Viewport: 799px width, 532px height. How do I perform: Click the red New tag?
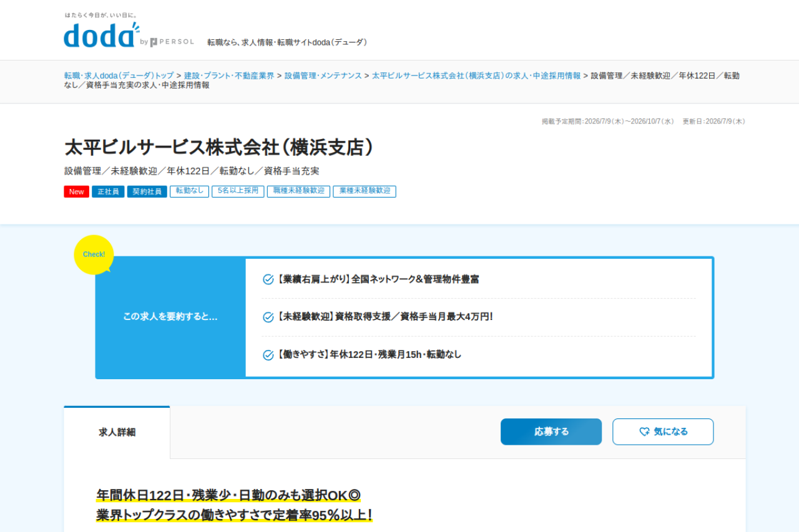pyautogui.click(x=76, y=191)
